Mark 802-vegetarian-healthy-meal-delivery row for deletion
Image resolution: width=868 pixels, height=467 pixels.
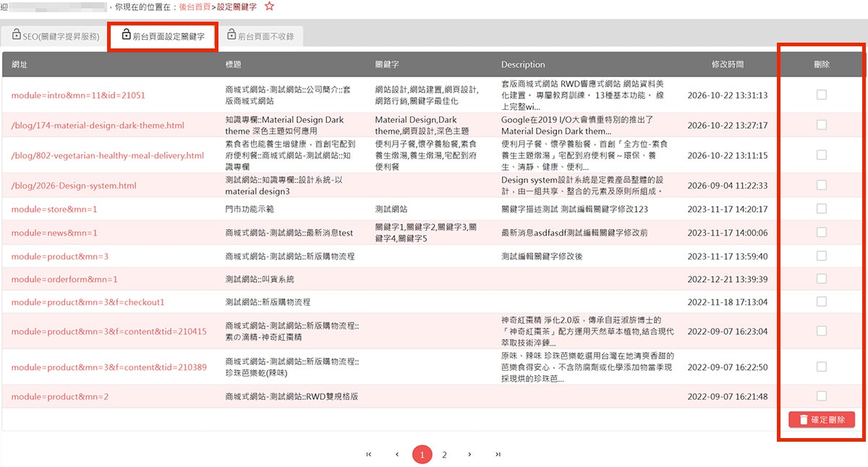[x=821, y=155]
